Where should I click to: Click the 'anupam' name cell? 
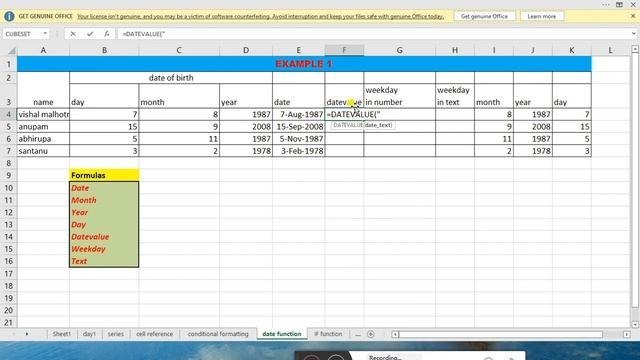click(43, 127)
